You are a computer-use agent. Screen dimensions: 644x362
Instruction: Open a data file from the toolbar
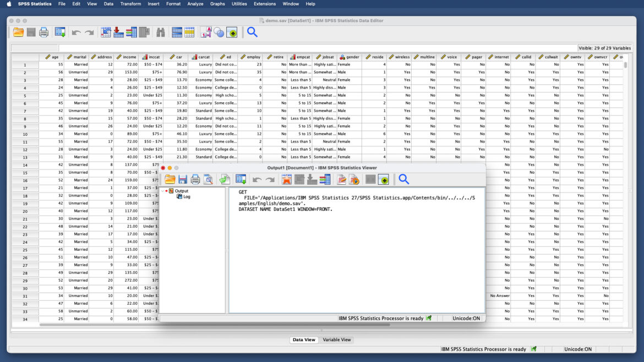(x=18, y=32)
